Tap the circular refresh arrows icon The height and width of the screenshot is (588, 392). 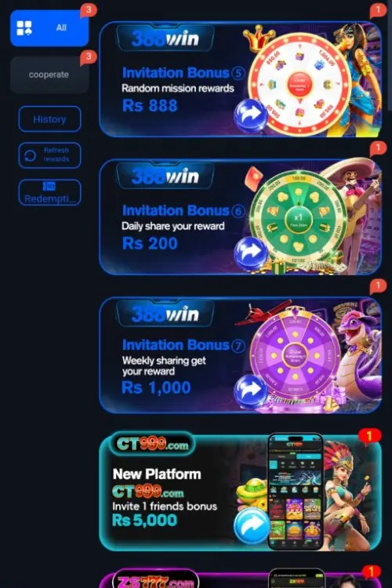pyautogui.click(x=31, y=155)
